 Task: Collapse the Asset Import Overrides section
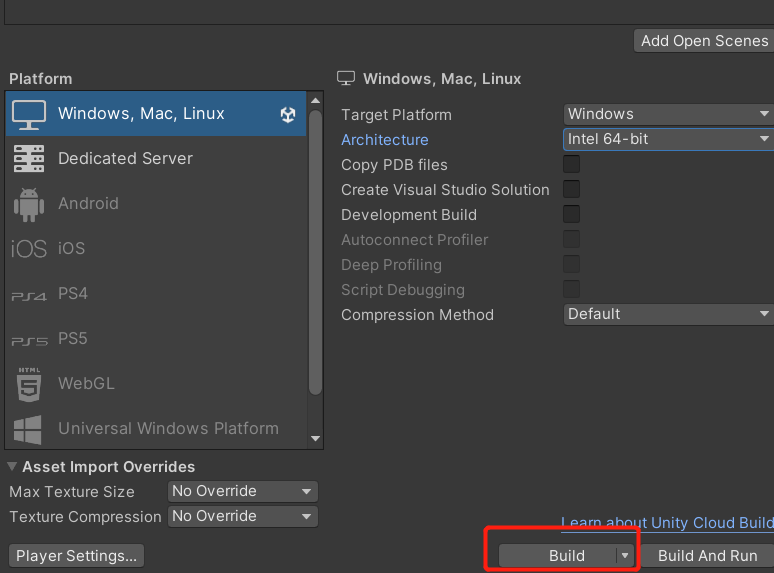(x=12, y=466)
